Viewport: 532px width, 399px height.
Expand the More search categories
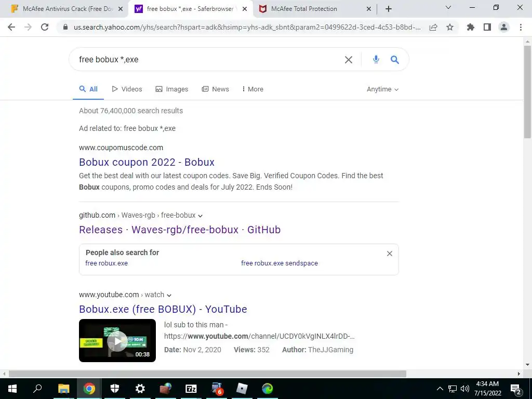point(252,89)
